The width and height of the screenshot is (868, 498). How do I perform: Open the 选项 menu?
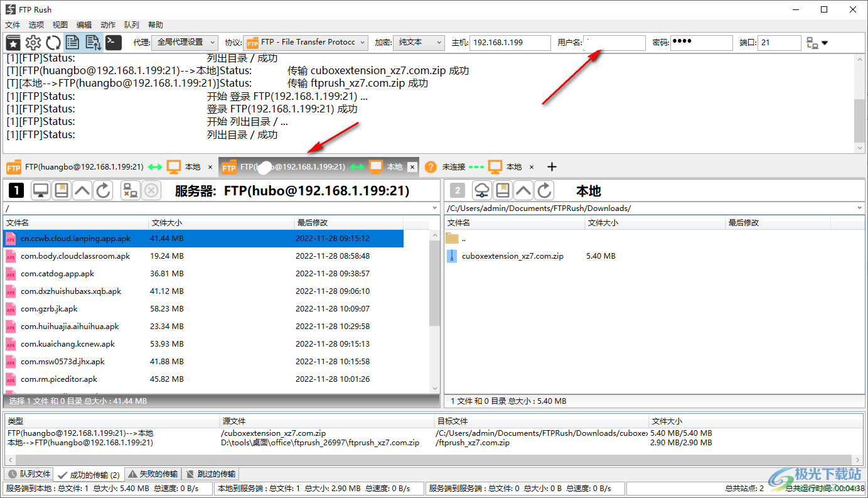(36, 25)
